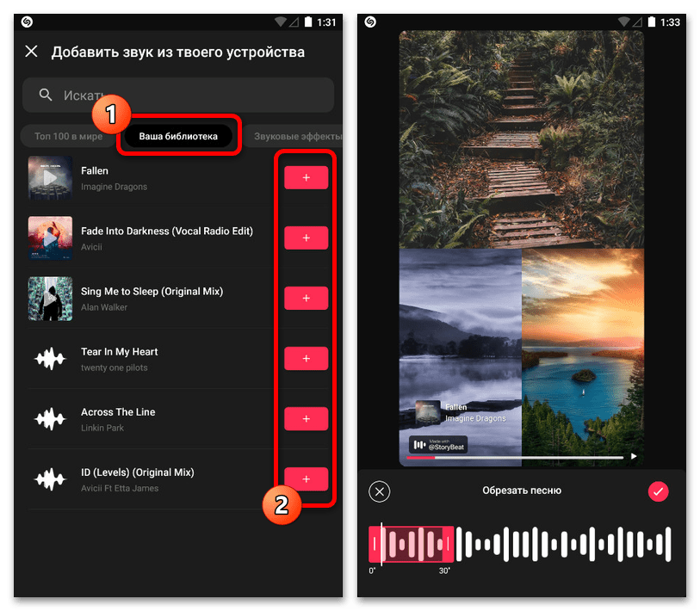The height and width of the screenshot is (611, 700).
Task: Switch to Ваша библиотека tab
Action: coord(178,136)
